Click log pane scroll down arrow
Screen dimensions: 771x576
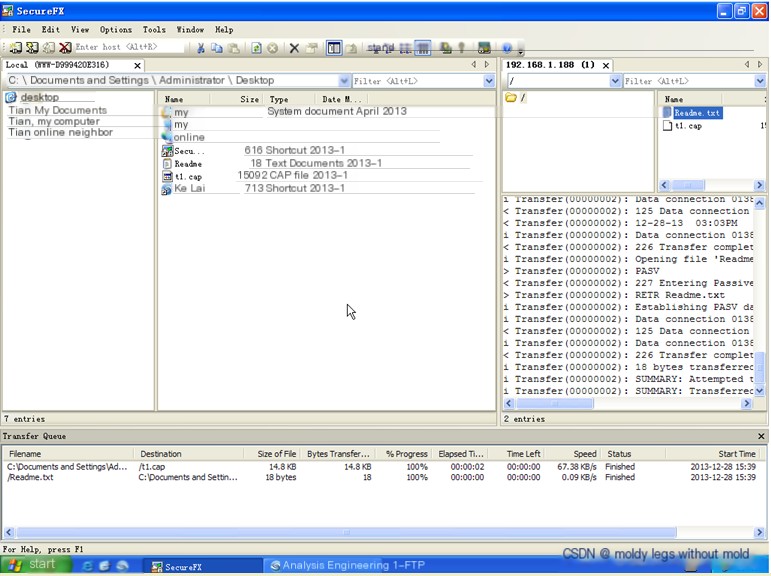pyautogui.click(x=760, y=391)
